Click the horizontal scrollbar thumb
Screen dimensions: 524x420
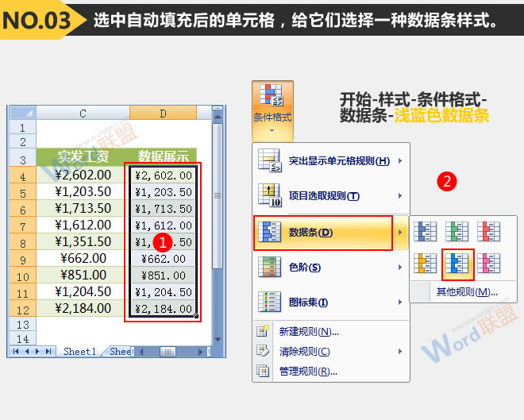[x=168, y=352]
